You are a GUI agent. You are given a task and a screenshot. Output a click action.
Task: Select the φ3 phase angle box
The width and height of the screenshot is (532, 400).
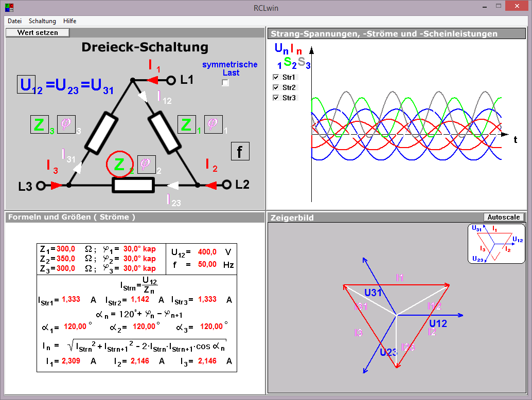point(66,124)
